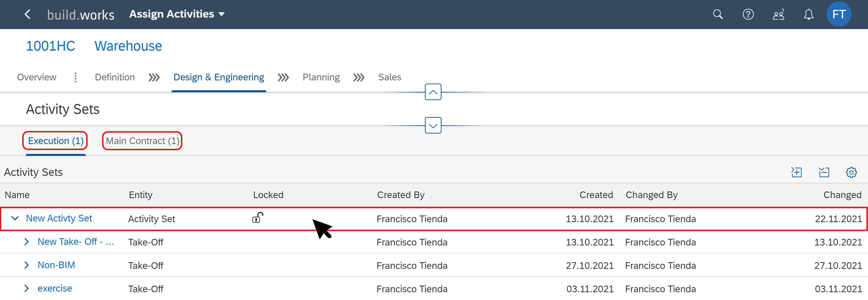Open the Non-BIM link
The image size is (868, 300).
tap(56, 265)
